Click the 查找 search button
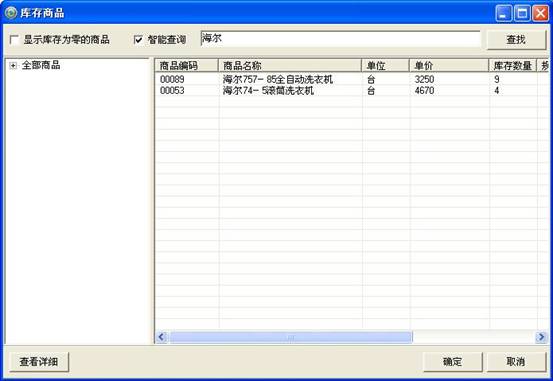 click(516, 40)
